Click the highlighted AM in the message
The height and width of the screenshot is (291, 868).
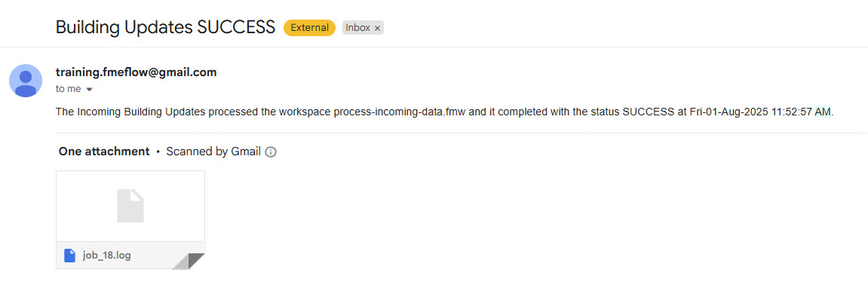823,112
